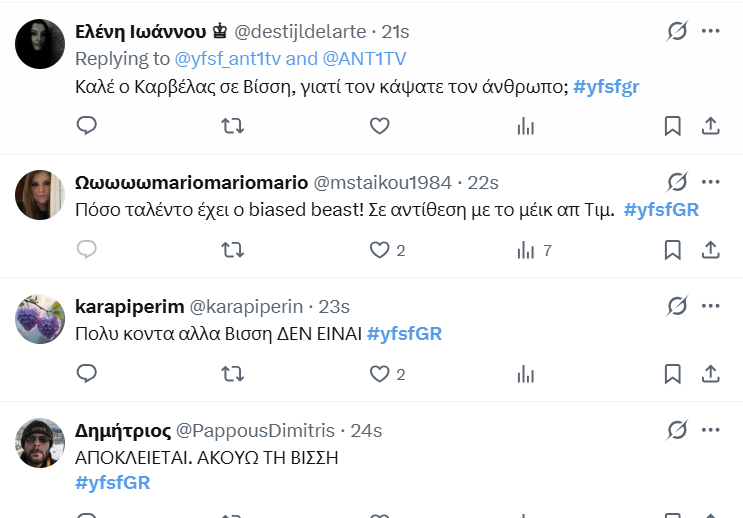View the 7 views analytics on mstaikou1984's tweet

pos(533,250)
